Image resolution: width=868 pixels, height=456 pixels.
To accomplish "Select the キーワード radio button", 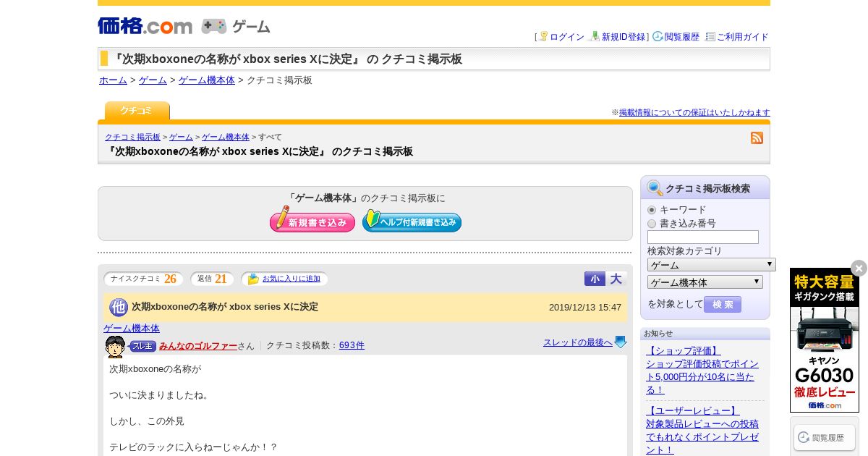I will pos(652,210).
